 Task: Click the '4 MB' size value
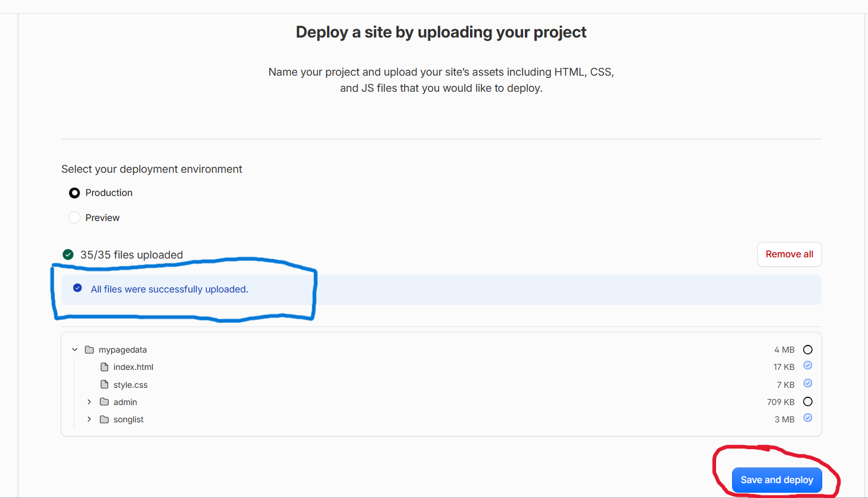785,350
